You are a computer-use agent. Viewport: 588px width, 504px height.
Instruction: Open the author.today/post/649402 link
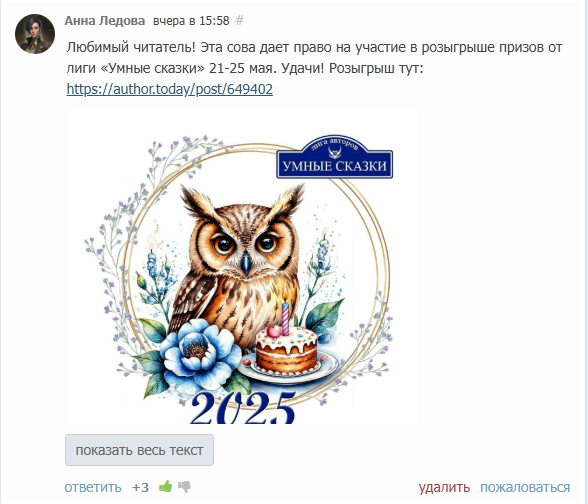(170, 89)
